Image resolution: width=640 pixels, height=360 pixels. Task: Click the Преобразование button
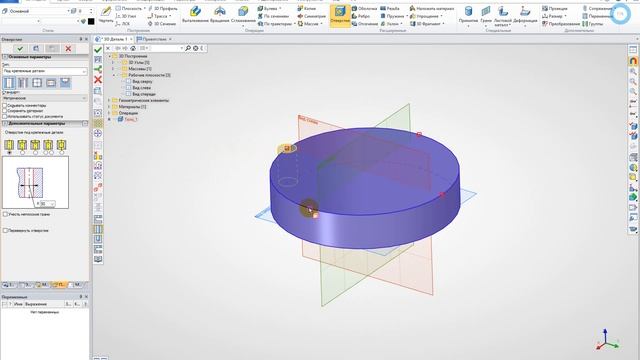click(x=561, y=24)
